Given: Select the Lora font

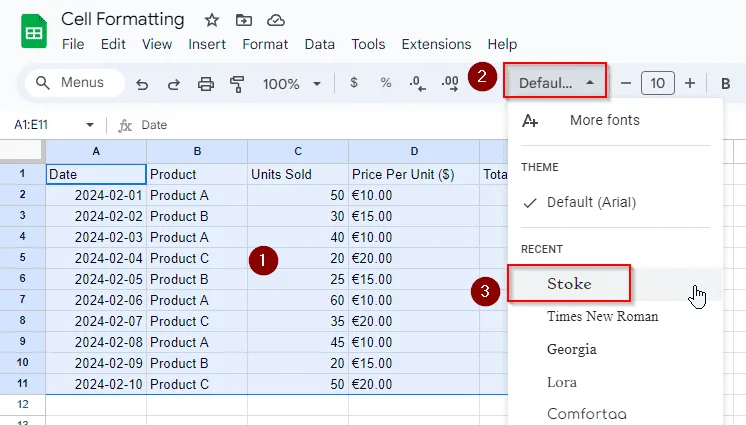Looking at the screenshot, I should tap(615, 382).
